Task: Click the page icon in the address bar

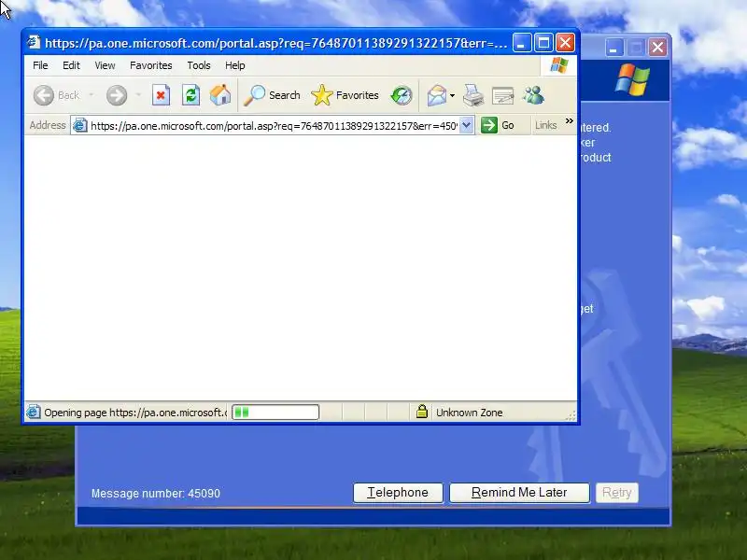Action: coord(80,125)
